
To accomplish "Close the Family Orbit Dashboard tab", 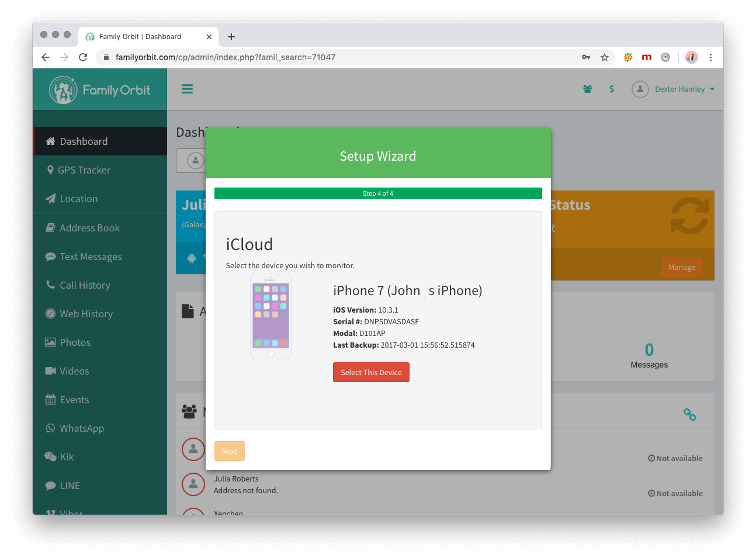I will (x=209, y=37).
